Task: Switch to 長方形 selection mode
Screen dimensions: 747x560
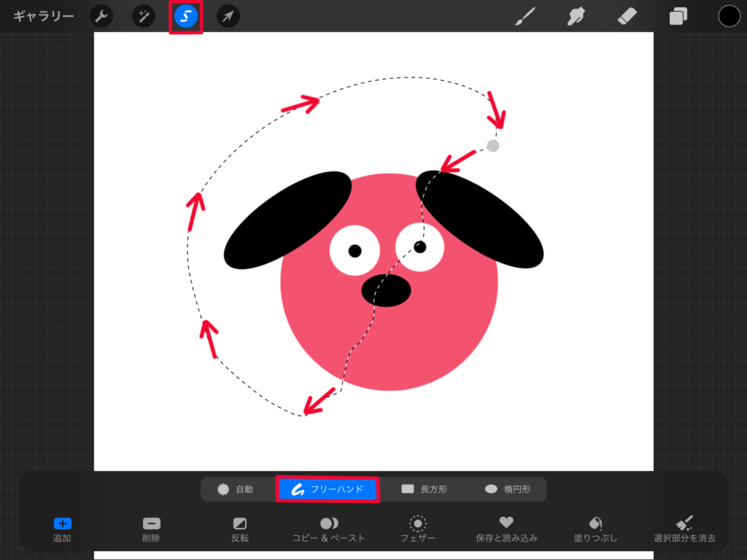Action: click(x=424, y=489)
